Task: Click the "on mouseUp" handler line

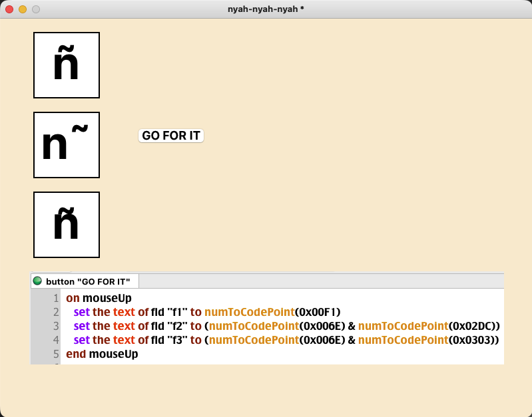Action: [x=99, y=299]
